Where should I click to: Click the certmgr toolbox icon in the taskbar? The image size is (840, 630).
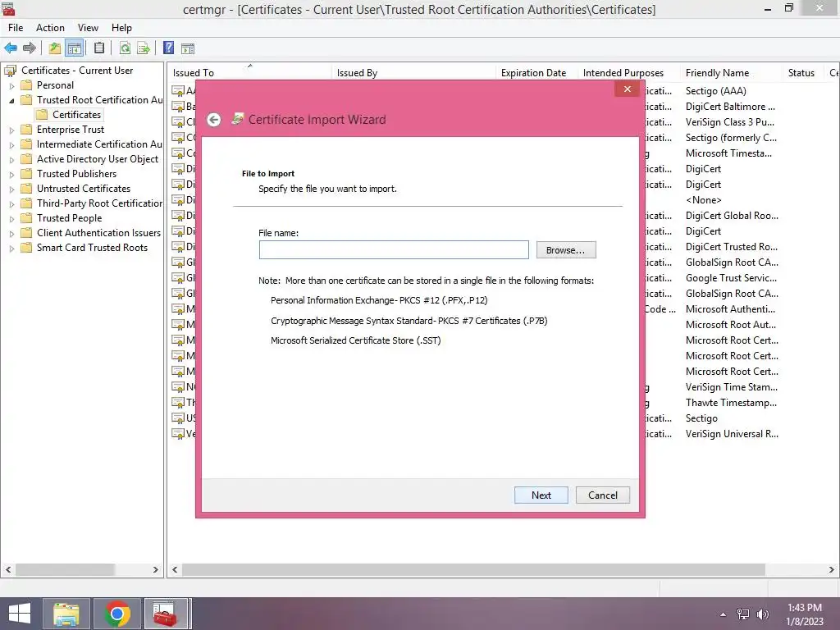pyautogui.click(x=166, y=614)
